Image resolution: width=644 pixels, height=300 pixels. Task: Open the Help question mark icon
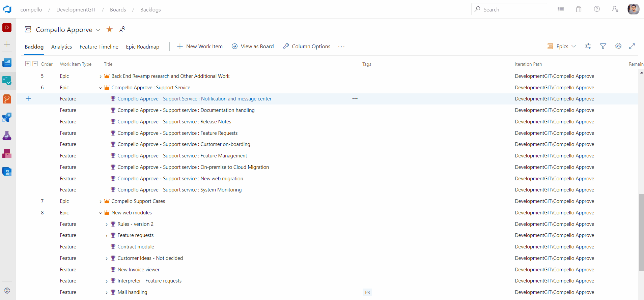click(x=597, y=9)
